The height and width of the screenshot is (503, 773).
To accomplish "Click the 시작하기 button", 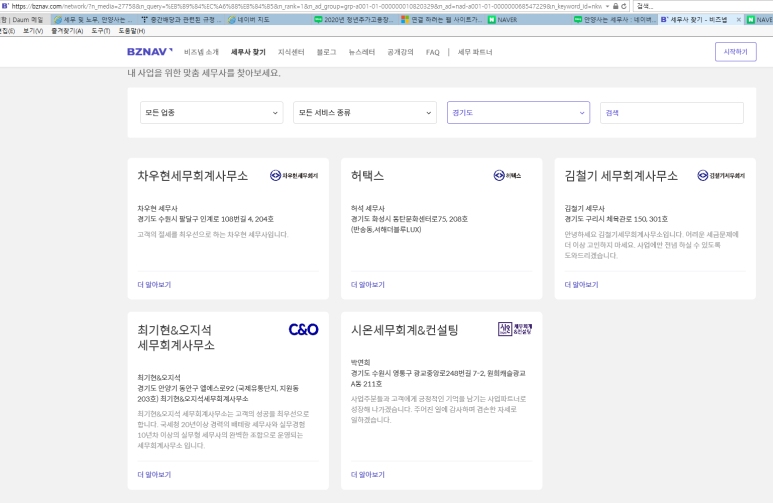I will 736,52.
